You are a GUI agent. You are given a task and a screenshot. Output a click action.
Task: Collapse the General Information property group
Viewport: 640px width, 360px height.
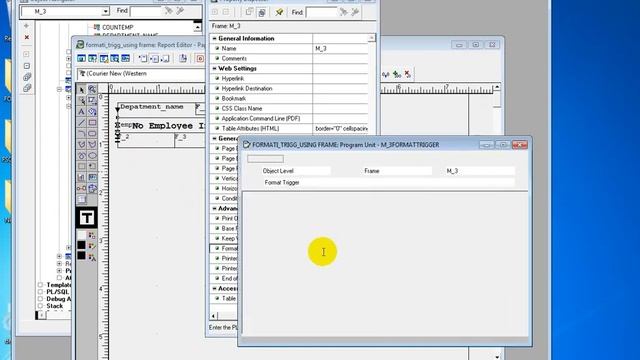[214, 38]
